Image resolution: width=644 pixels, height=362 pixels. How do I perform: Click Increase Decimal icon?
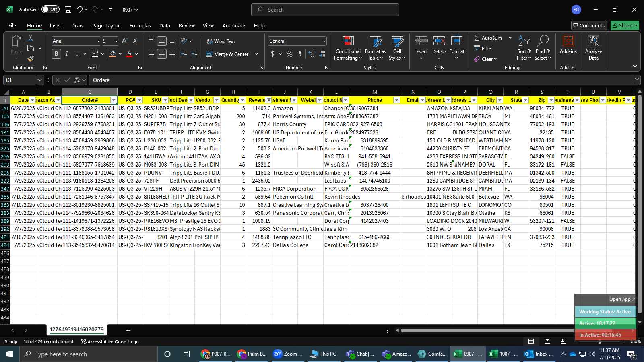312,54
